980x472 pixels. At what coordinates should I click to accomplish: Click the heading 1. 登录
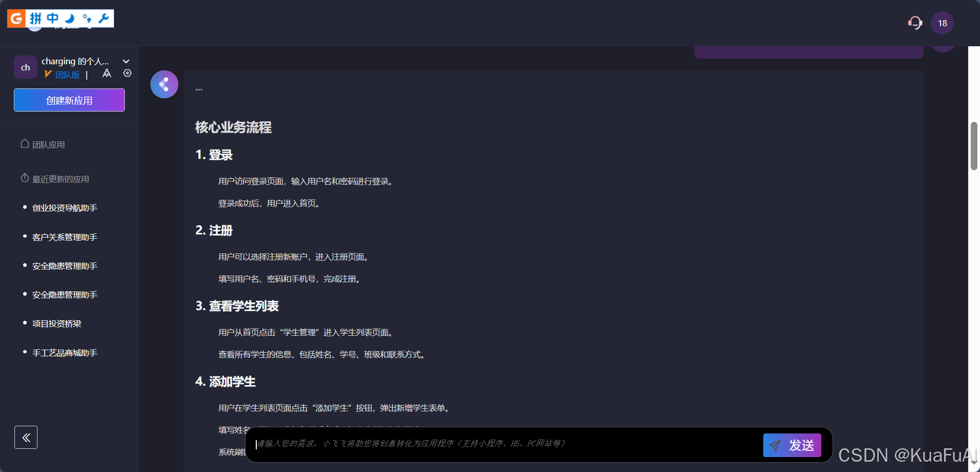point(214,155)
